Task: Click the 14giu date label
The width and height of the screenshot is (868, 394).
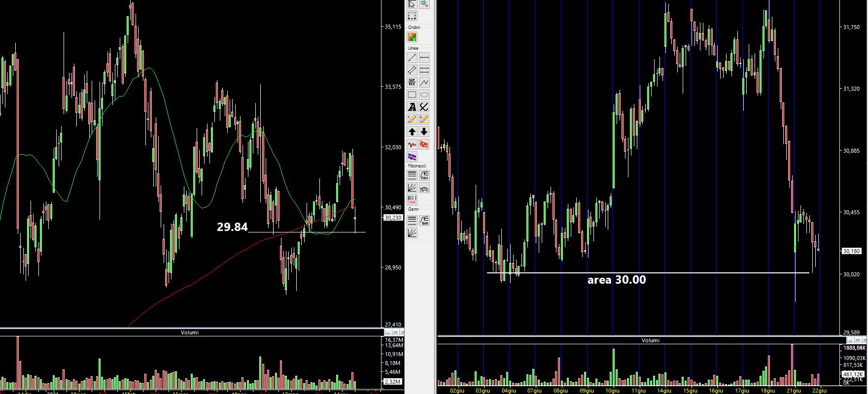Action: pyautogui.click(x=663, y=391)
